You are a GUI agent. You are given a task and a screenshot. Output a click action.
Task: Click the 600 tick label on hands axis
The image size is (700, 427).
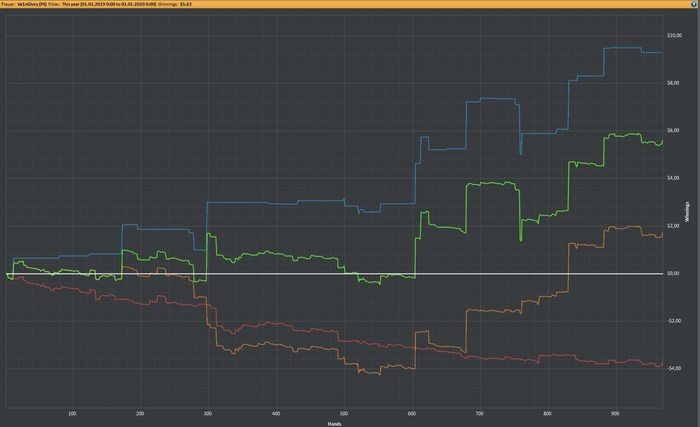tap(412, 414)
